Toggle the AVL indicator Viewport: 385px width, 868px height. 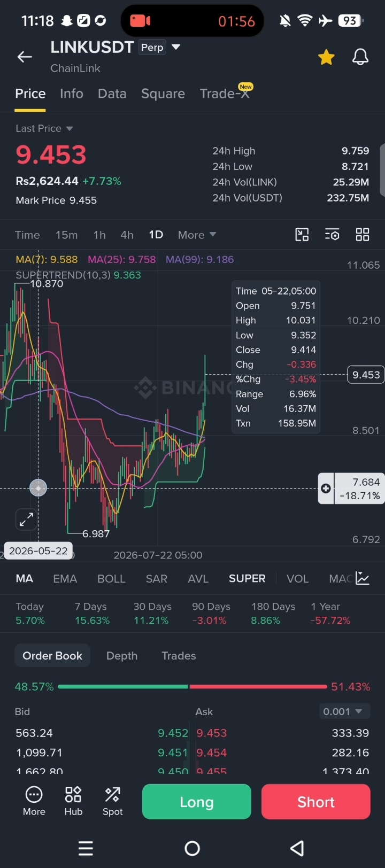(198, 578)
